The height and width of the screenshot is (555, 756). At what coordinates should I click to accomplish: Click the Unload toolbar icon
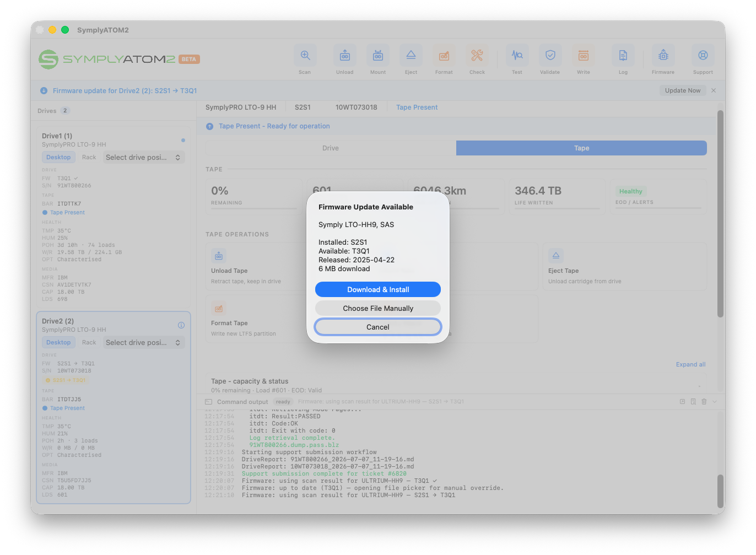coord(345,56)
